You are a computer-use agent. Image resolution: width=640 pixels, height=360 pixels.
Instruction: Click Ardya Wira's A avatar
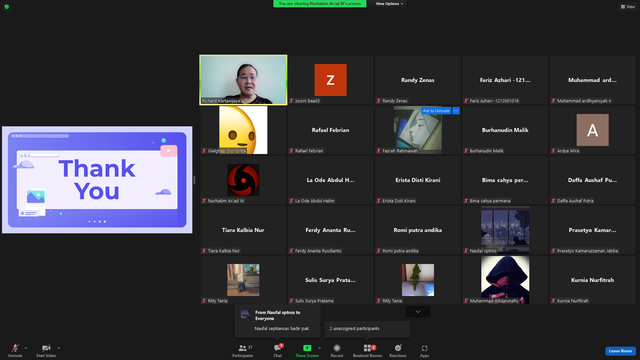(x=592, y=130)
